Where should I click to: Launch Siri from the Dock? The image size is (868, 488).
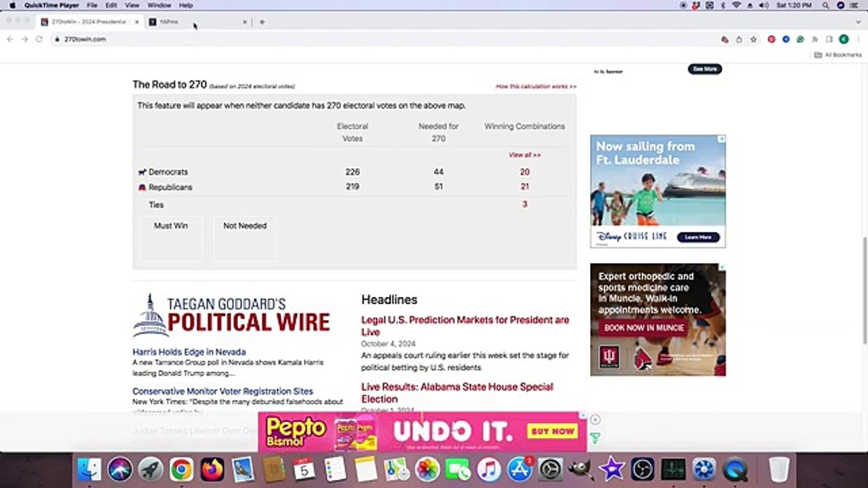[120, 469]
